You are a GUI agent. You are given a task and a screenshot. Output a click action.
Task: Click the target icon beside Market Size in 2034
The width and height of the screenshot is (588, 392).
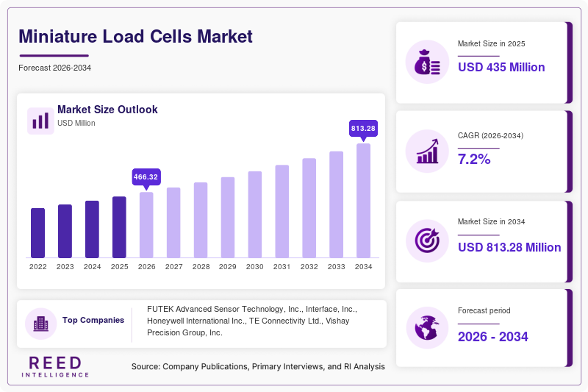[427, 240]
